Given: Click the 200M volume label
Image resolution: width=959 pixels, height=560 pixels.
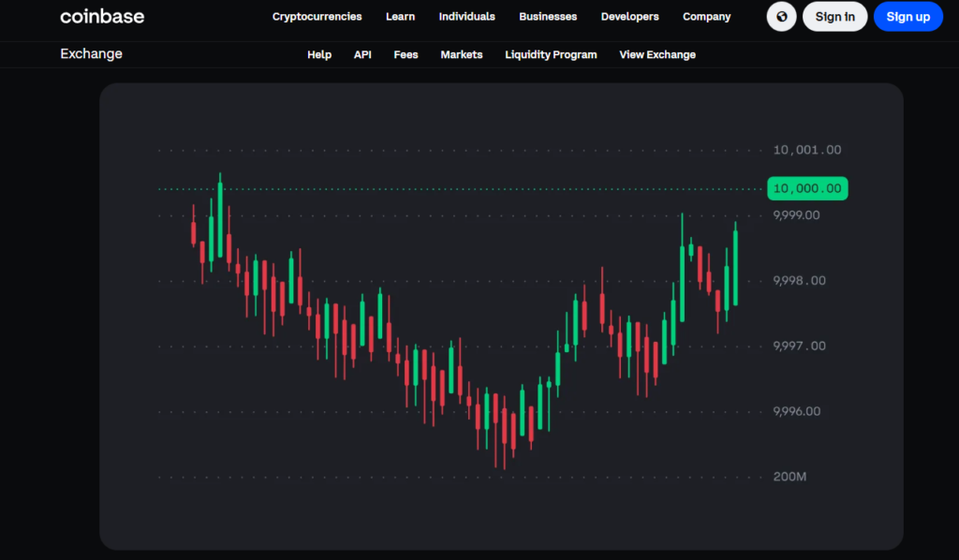Looking at the screenshot, I should coord(789,477).
